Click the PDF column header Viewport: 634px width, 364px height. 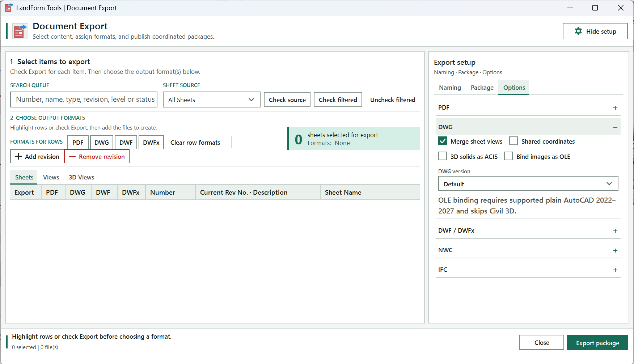(53, 192)
